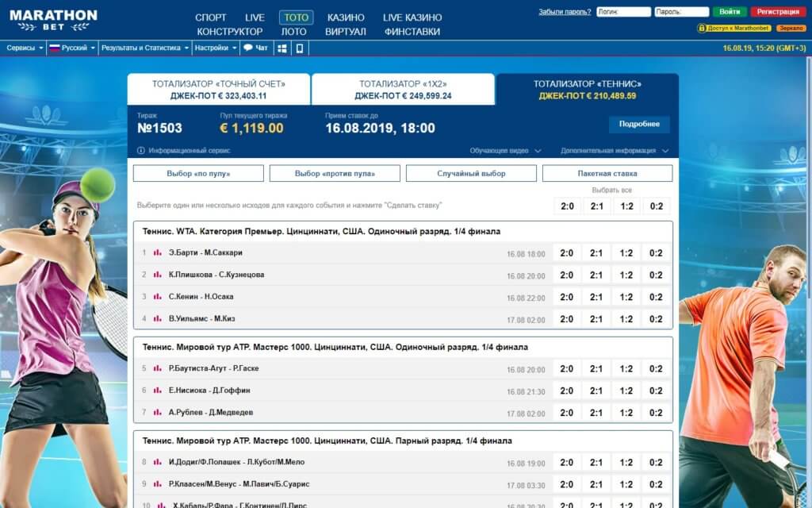Screen dimensions: 812x508
Task: Select 2:0 outcome for Э.Барти - М.Саккари
Action: 566,253
